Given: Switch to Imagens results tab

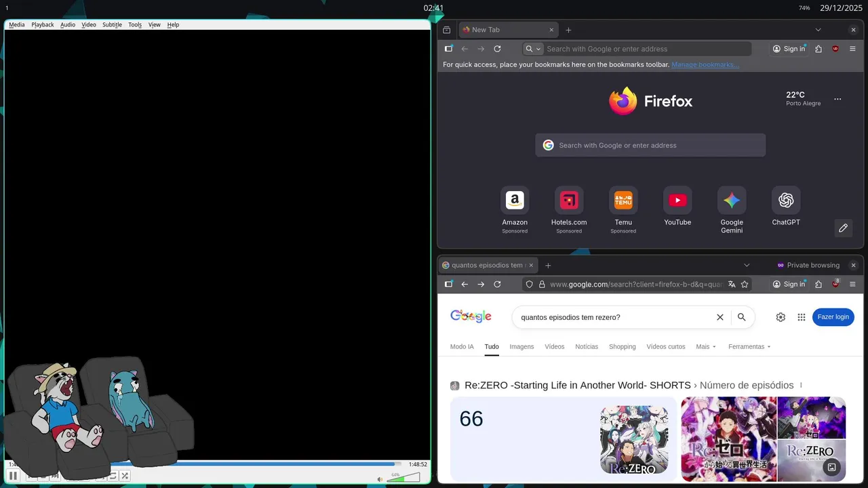Looking at the screenshot, I should [521, 346].
